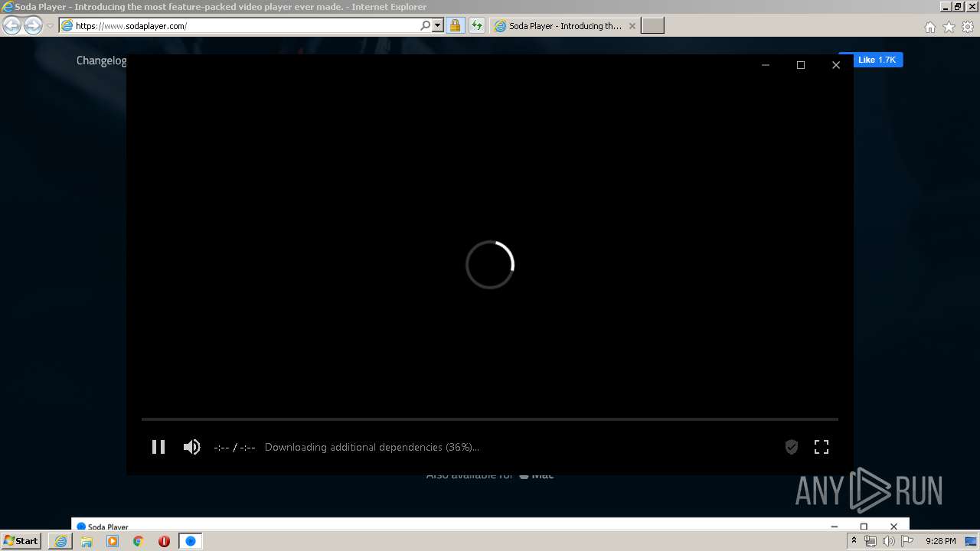Open Google Chrome from taskbar
Viewport: 980px width, 551px height.
[x=139, y=541]
